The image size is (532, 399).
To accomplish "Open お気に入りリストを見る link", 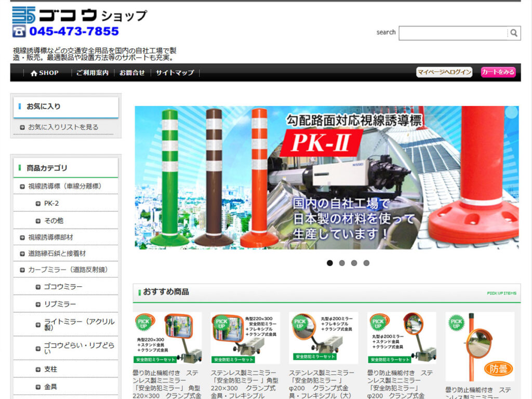I will click(x=63, y=127).
